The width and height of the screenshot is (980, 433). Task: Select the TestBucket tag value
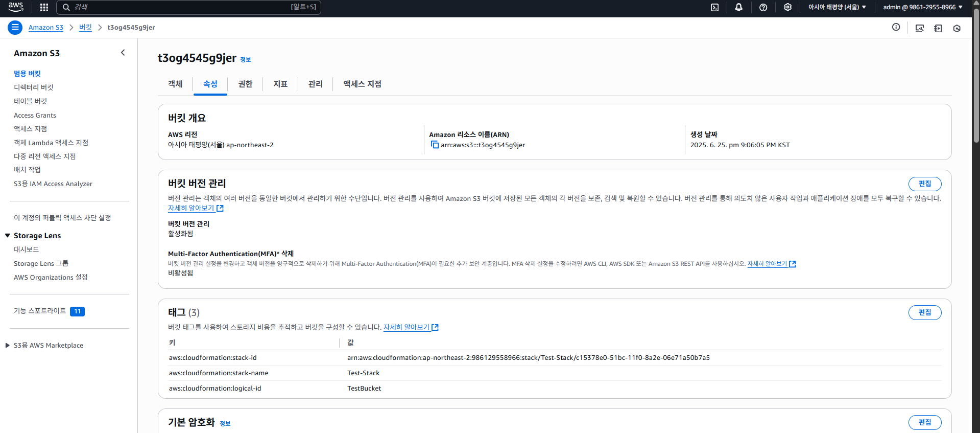[364, 389]
